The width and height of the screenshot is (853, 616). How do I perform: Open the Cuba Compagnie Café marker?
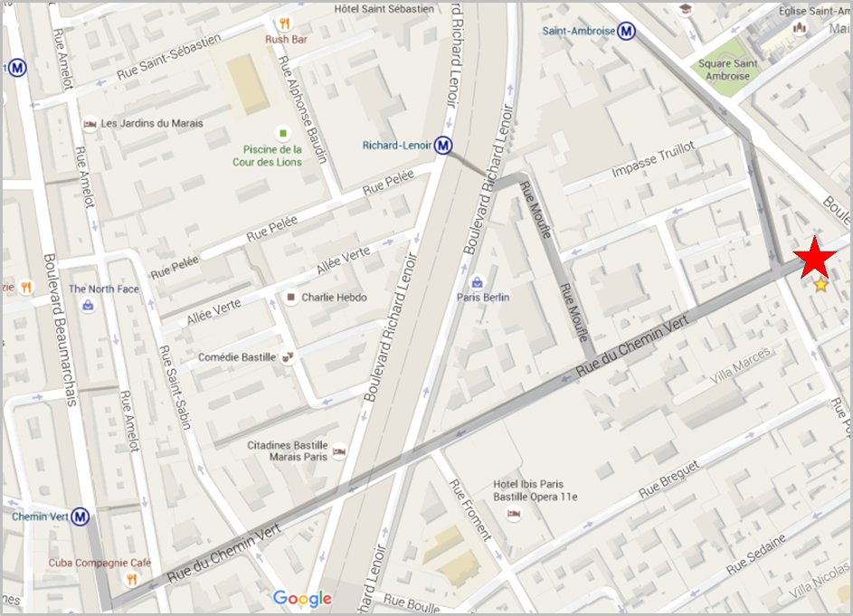coord(132,580)
